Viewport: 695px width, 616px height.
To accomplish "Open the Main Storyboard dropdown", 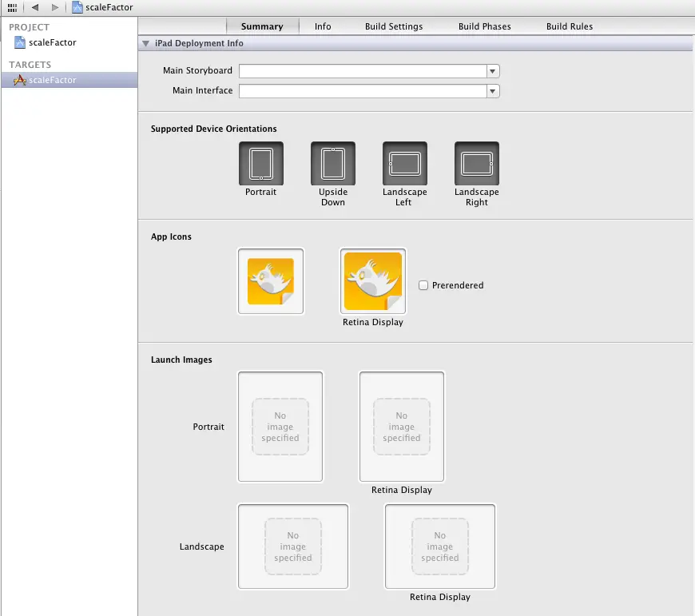I will [493, 71].
